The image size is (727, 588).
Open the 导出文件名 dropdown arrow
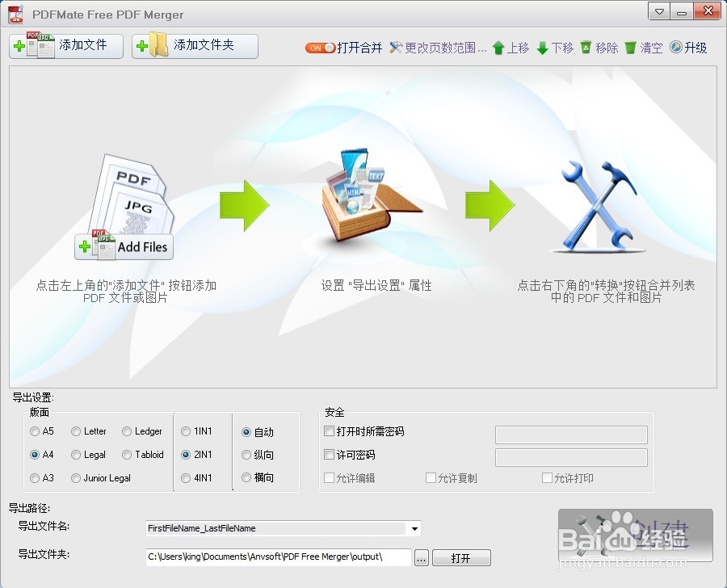414,528
